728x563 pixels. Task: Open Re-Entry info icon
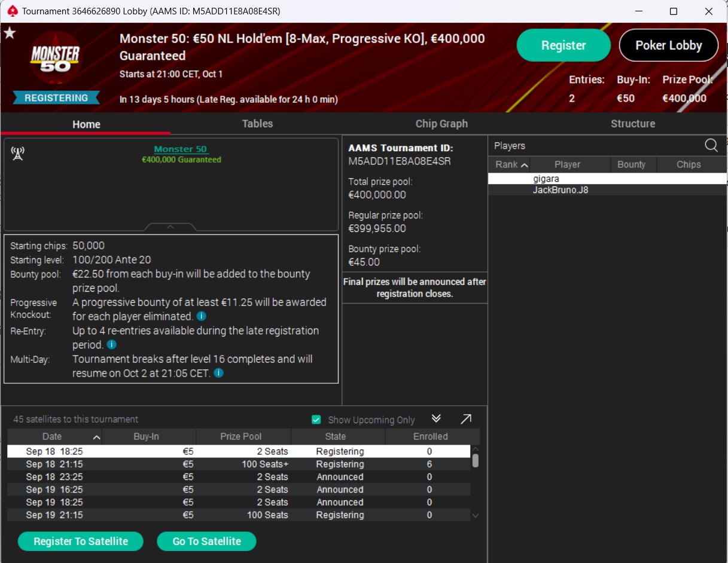[112, 345]
